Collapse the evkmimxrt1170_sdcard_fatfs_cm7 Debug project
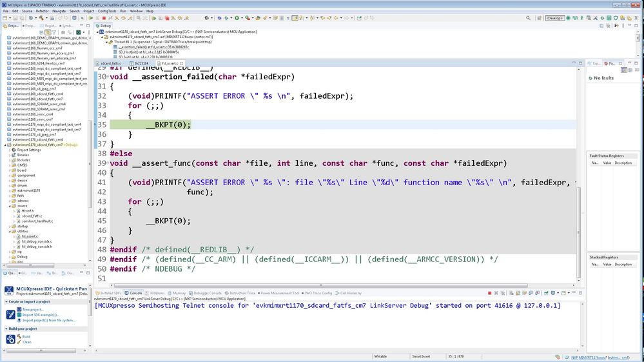The height and width of the screenshot is (362, 644). tap(5, 145)
